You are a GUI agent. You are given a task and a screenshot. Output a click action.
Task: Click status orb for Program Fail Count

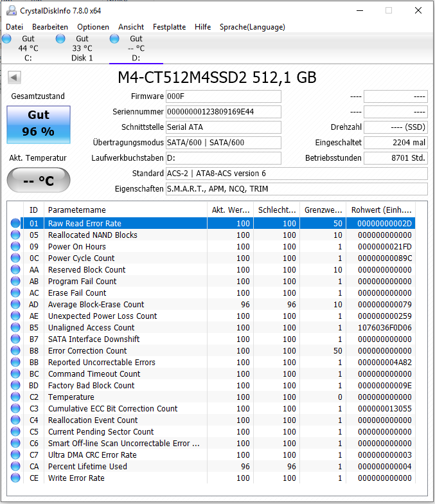point(15,282)
